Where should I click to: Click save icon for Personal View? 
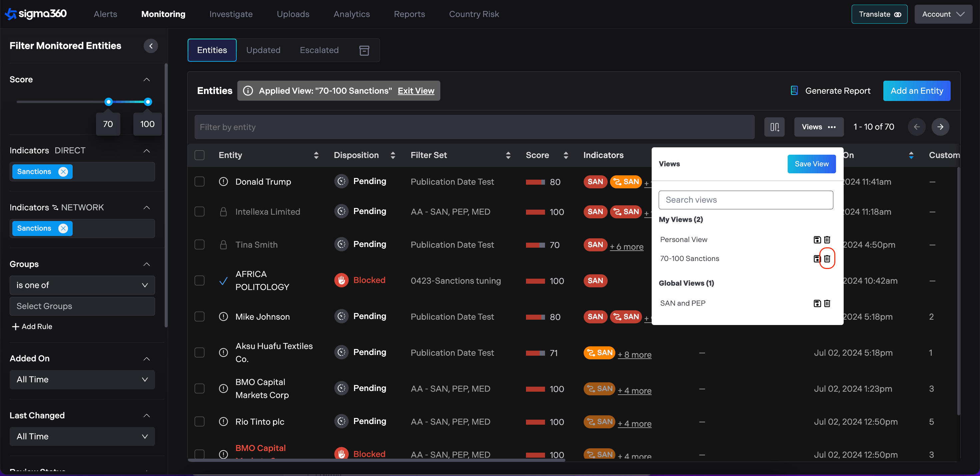817,240
